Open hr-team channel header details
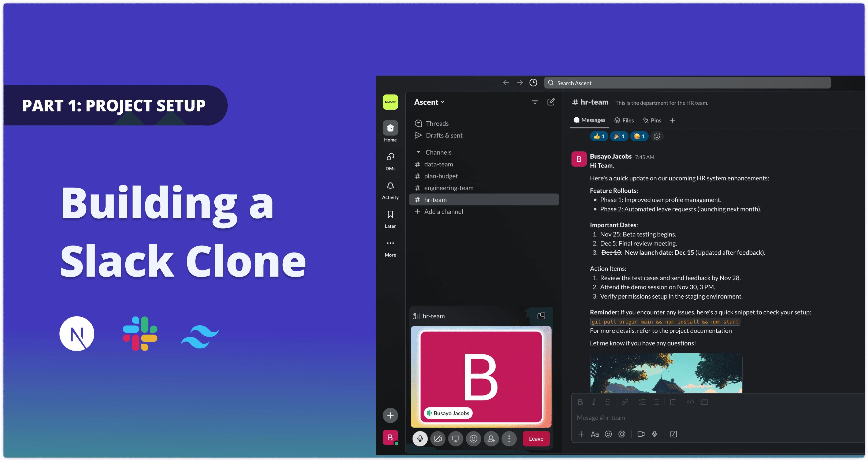 point(590,102)
